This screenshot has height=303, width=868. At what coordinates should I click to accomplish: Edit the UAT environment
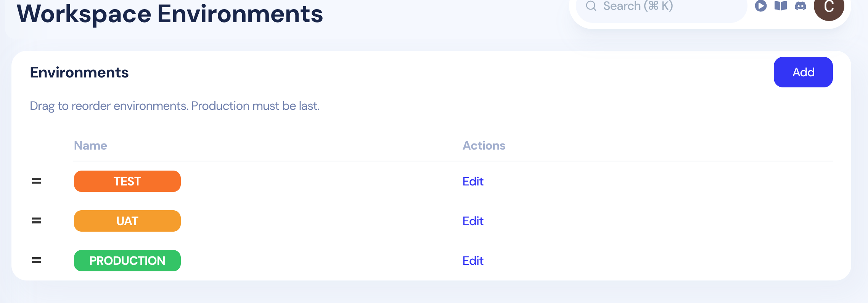point(473,221)
